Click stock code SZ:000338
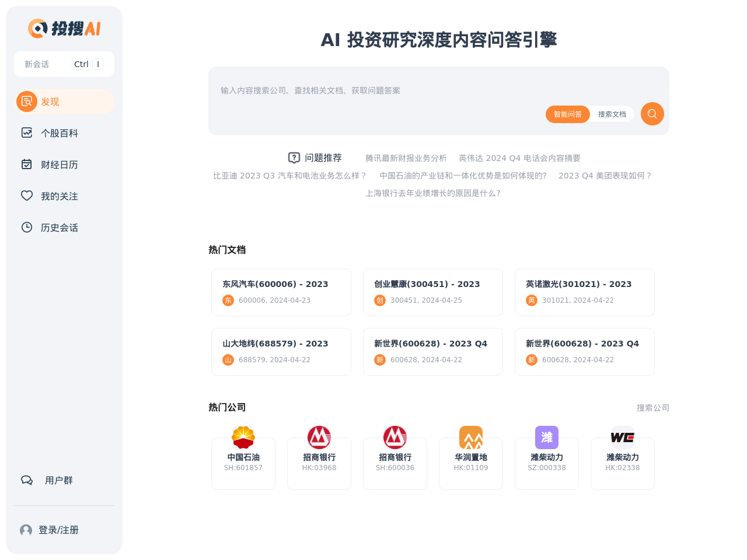The width and height of the screenshot is (747, 560). [547, 468]
